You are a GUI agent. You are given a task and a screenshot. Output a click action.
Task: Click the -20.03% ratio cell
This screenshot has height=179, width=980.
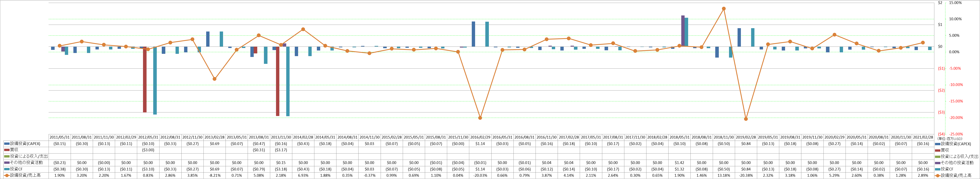pyautogui.click(x=480, y=176)
